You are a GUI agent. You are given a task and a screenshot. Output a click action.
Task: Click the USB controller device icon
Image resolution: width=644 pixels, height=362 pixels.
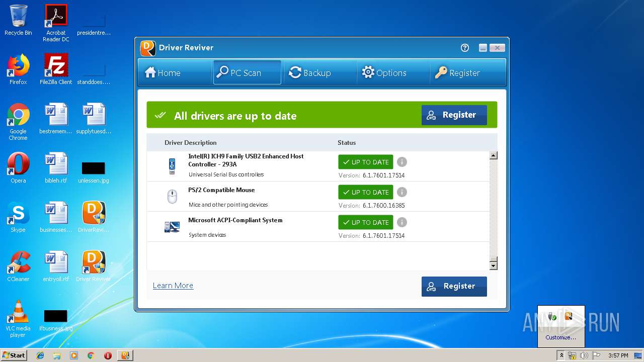click(172, 166)
